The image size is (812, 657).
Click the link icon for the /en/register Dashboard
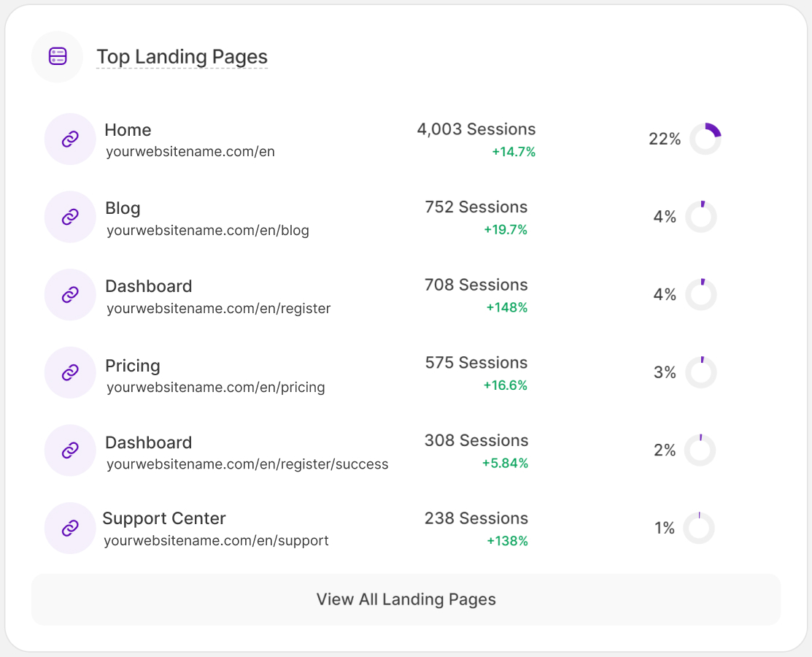click(x=70, y=294)
